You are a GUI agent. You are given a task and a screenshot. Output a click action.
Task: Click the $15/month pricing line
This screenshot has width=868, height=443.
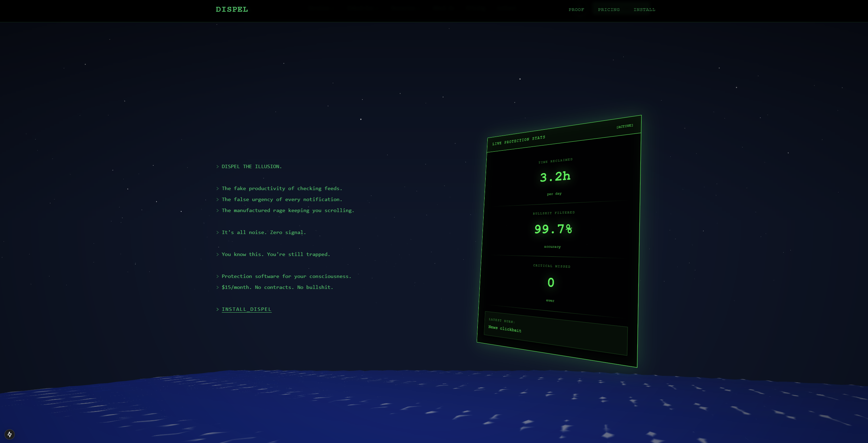[x=277, y=287]
